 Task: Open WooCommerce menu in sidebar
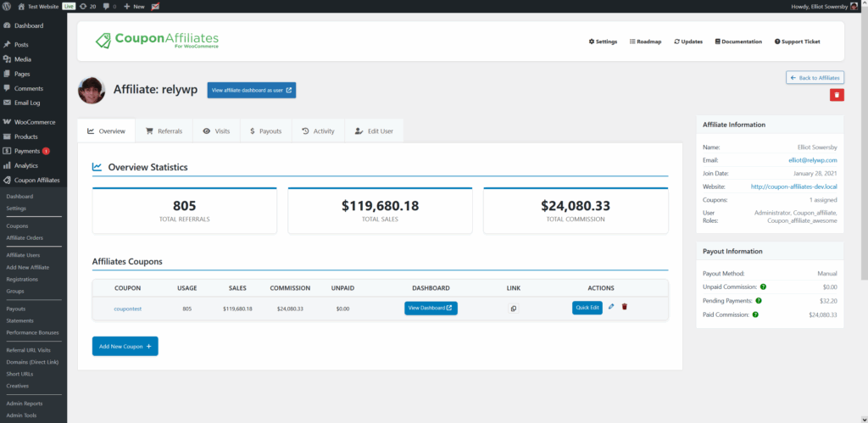[33, 122]
